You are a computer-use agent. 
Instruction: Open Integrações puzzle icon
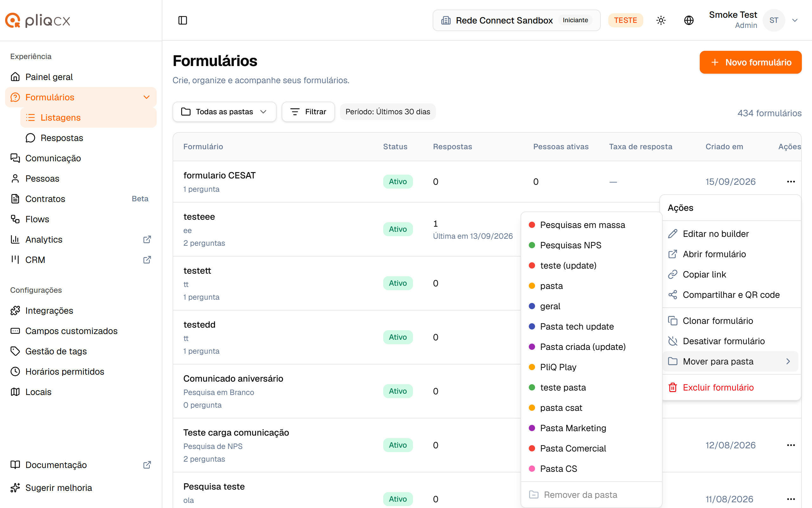pyautogui.click(x=15, y=311)
